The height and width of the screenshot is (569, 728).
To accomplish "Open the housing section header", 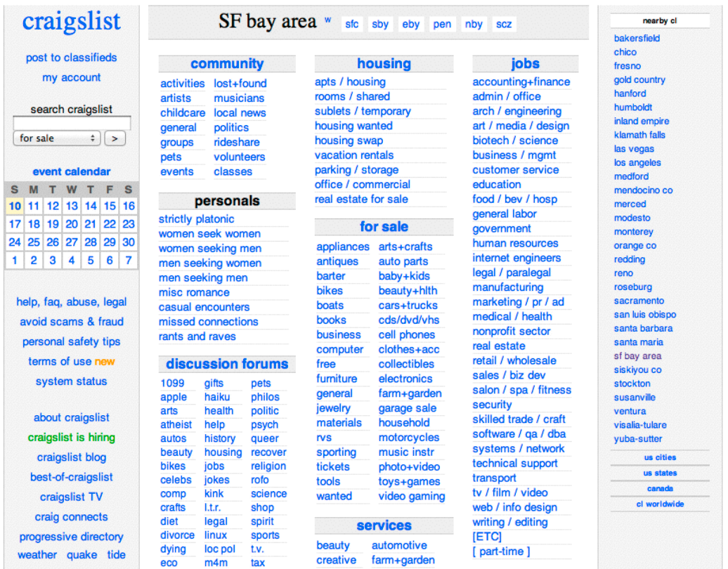I will tap(384, 64).
